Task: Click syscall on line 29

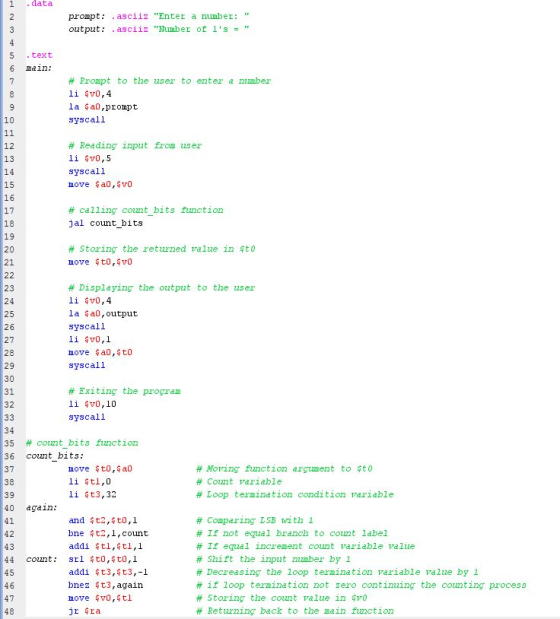Action: [x=87, y=365]
